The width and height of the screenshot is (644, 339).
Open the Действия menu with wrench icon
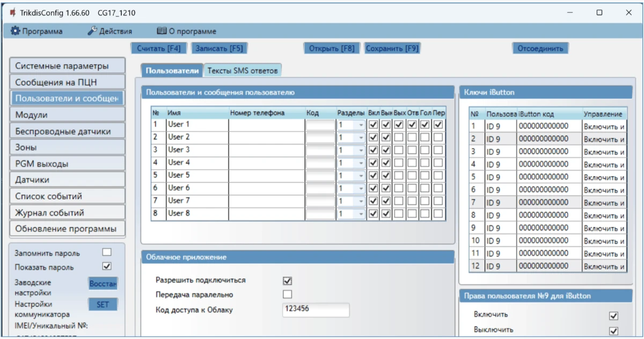109,32
